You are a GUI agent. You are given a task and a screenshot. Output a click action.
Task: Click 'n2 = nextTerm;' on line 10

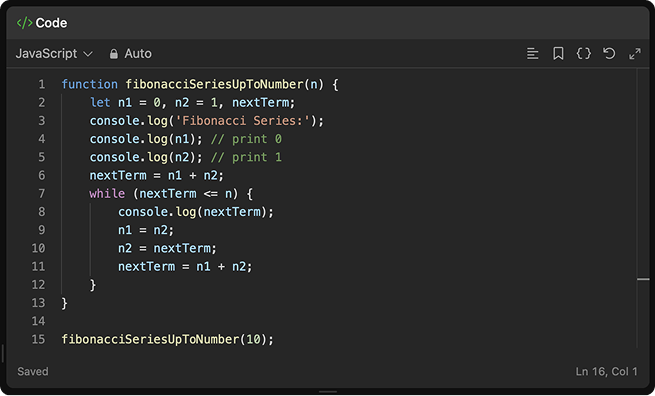167,248
